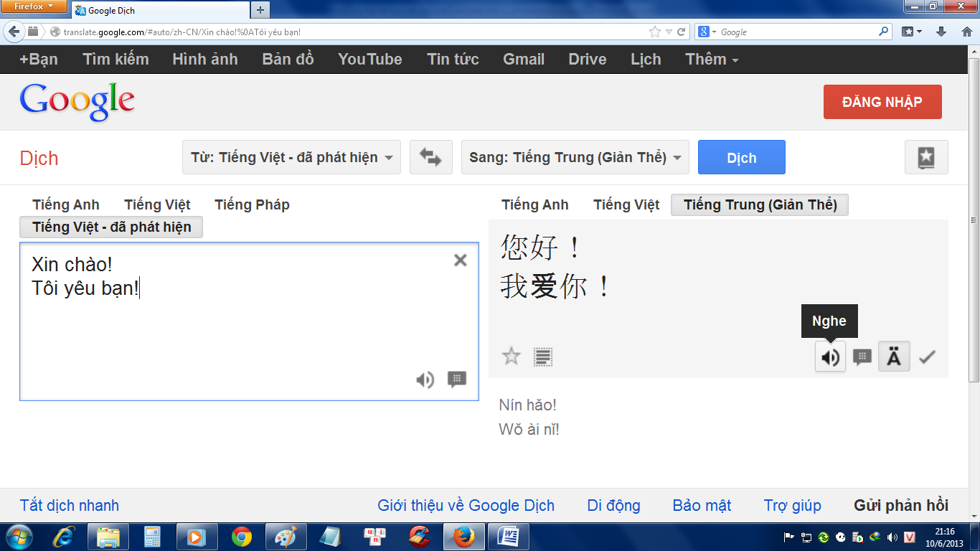Open the source language dropdown 'Từ: Tiếng Việt'
Viewport: 980px width, 551px height.
coord(291,157)
